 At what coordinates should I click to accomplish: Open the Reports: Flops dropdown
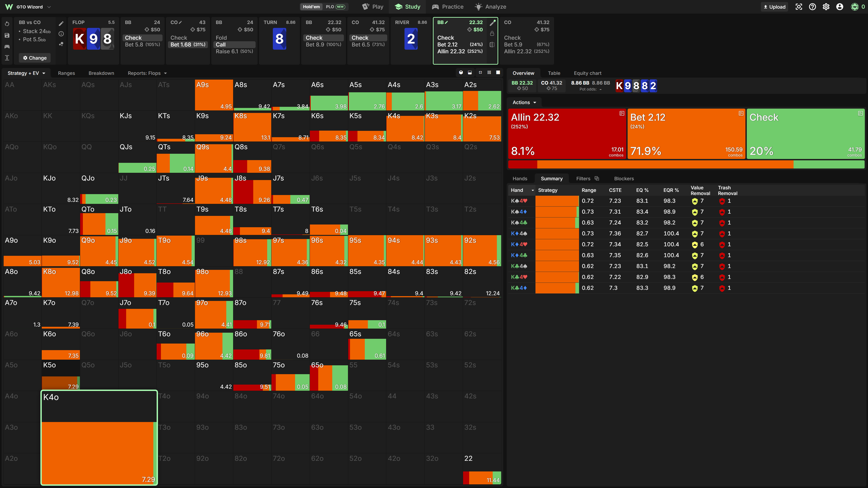pos(147,73)
